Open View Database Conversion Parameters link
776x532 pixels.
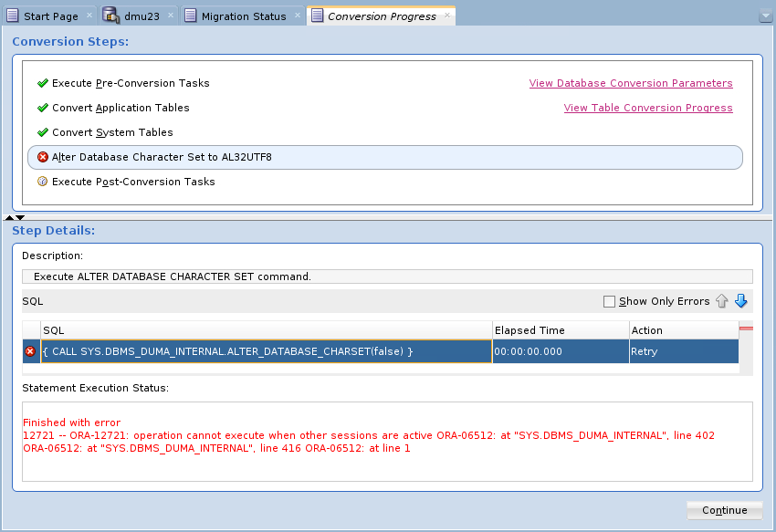click(631, 83)
